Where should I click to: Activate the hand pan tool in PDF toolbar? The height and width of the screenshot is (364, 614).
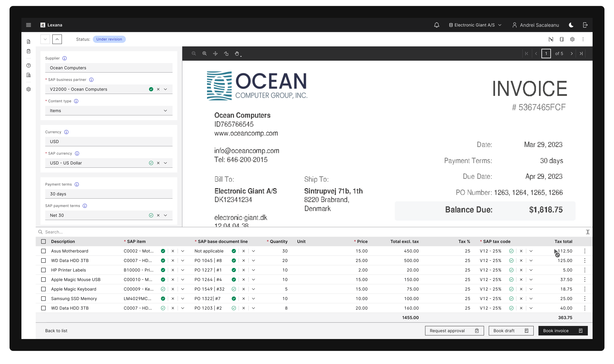237,54
